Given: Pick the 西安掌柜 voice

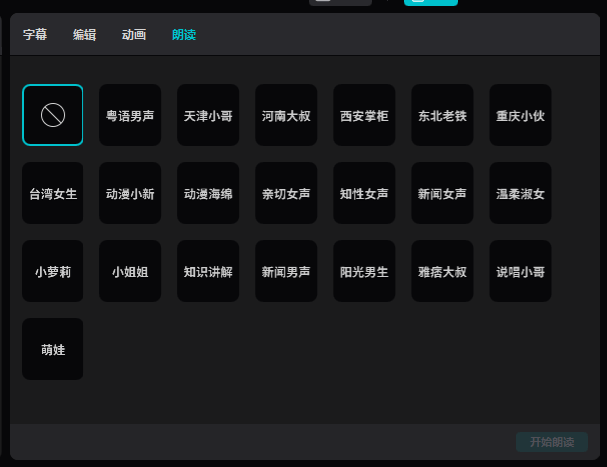Looking at the screenshot, I should 364,115.
